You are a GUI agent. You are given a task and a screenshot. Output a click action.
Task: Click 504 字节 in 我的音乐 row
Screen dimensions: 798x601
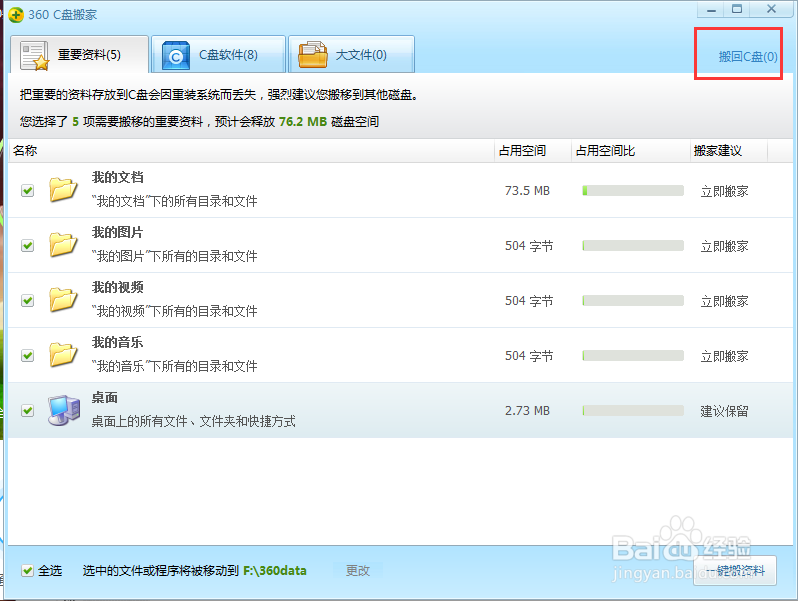coord(529,356)
